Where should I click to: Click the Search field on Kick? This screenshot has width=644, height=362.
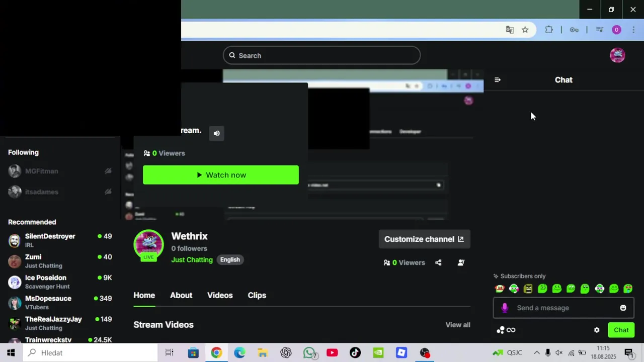coord(321,55)
